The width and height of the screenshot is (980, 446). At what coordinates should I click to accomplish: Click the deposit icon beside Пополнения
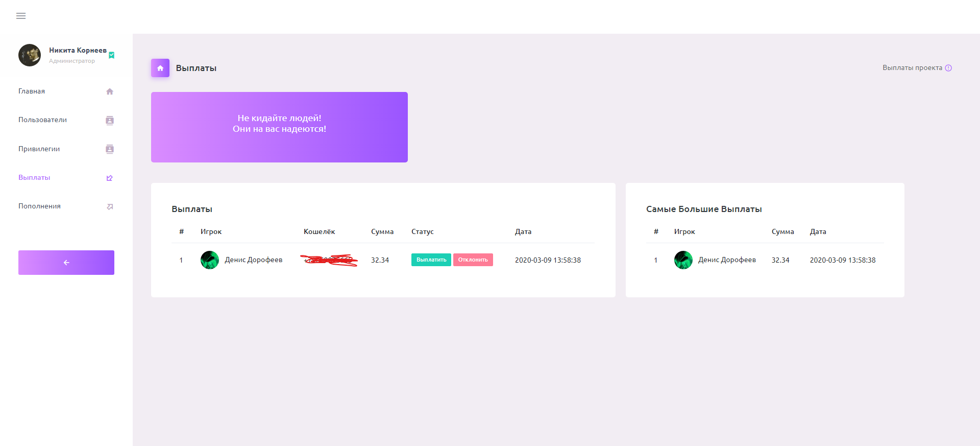(109, 206)
